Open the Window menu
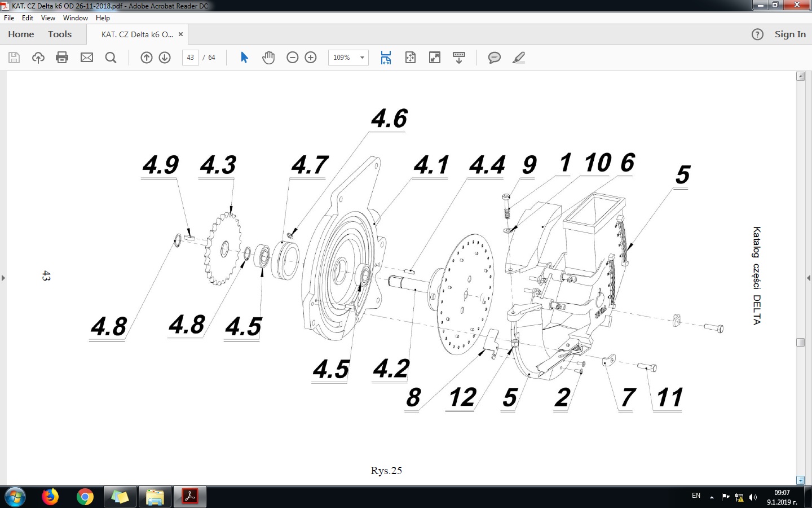812x508 pixels. click(x=75, y=18)
